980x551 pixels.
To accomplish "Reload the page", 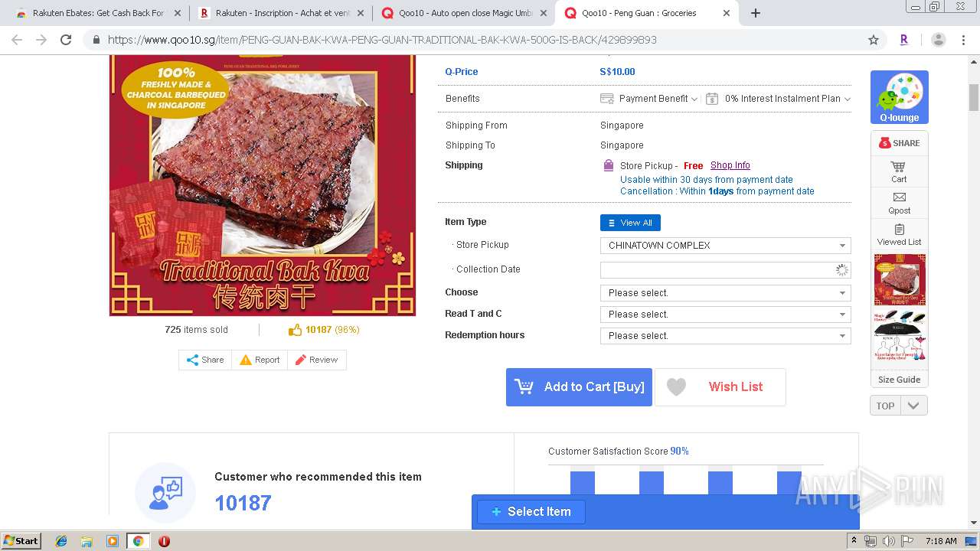I will [66, 40].
